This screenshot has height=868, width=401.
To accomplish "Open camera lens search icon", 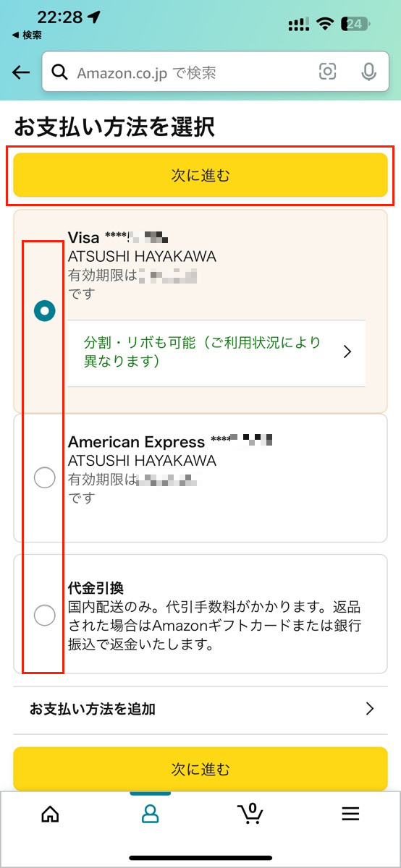I will click(328, 72).
